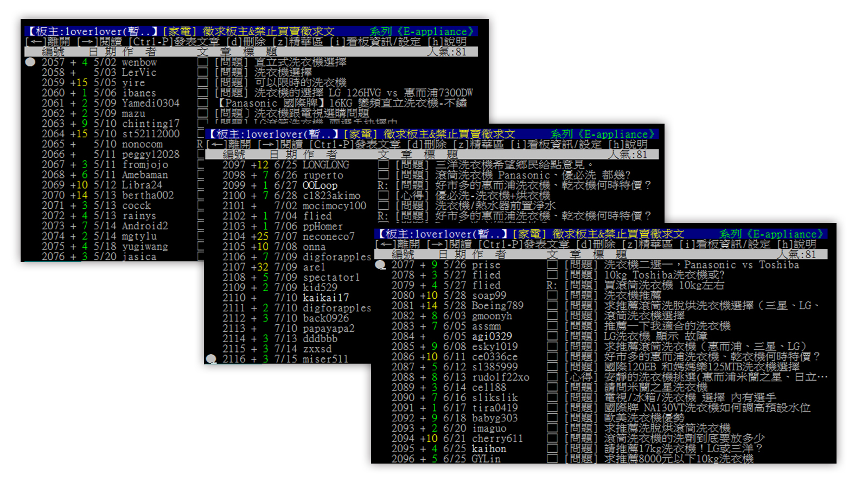This screenshot has height=488, width=868.
Task: Click the cursor marker beside post 2116
Action: (211, 359)
